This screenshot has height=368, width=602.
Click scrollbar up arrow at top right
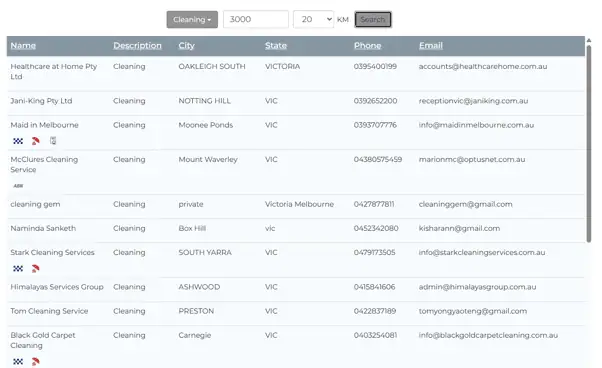[x=589, y=40]
